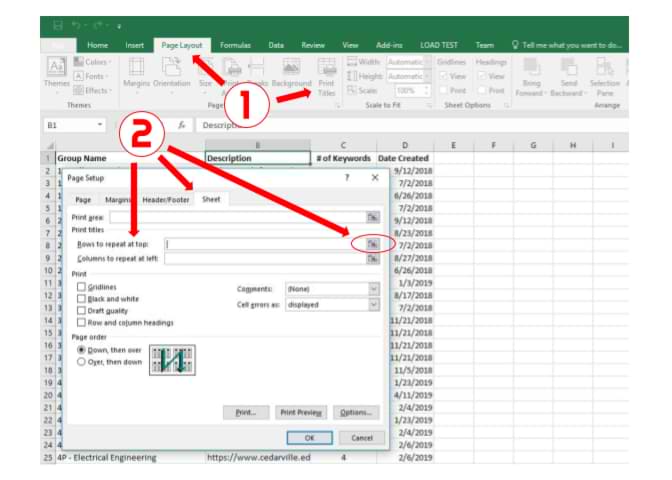Open the Selection Pane icon

[605, 73]
